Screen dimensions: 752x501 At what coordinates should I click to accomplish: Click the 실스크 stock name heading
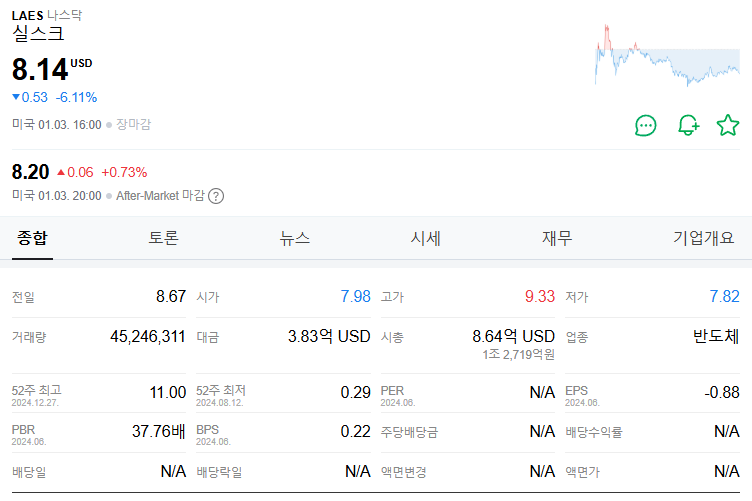coord(38,34)
